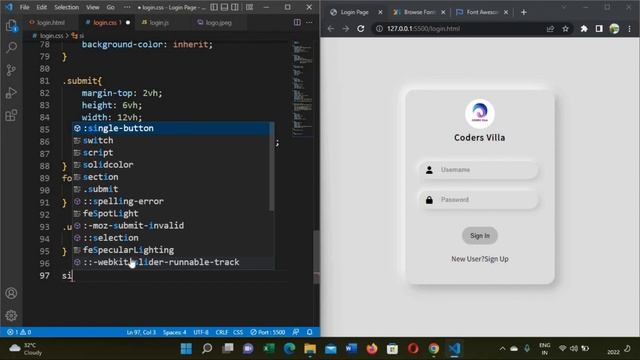Reload the page in Chrome
This screenshot has width=640, height=360.
pos(361,29)
